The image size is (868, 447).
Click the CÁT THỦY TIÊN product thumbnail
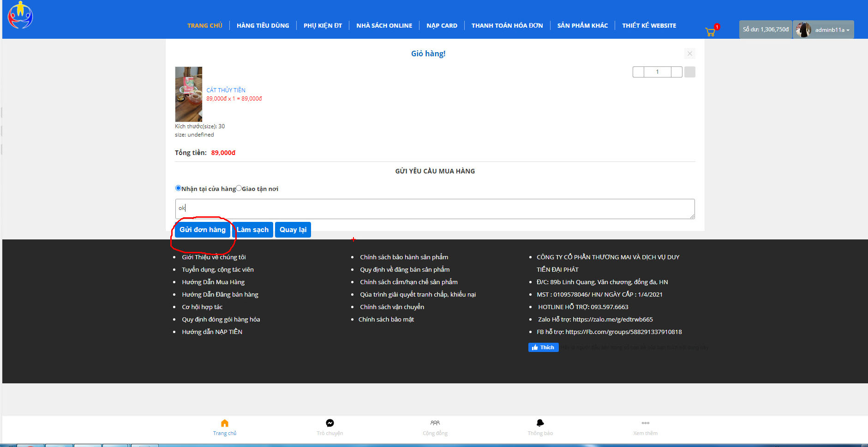click(188, 94)
